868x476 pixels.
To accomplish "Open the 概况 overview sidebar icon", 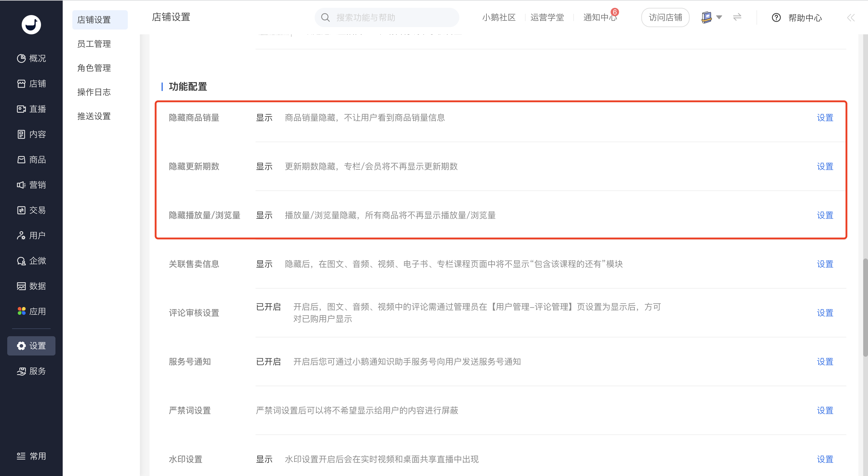I will [21, 58].
